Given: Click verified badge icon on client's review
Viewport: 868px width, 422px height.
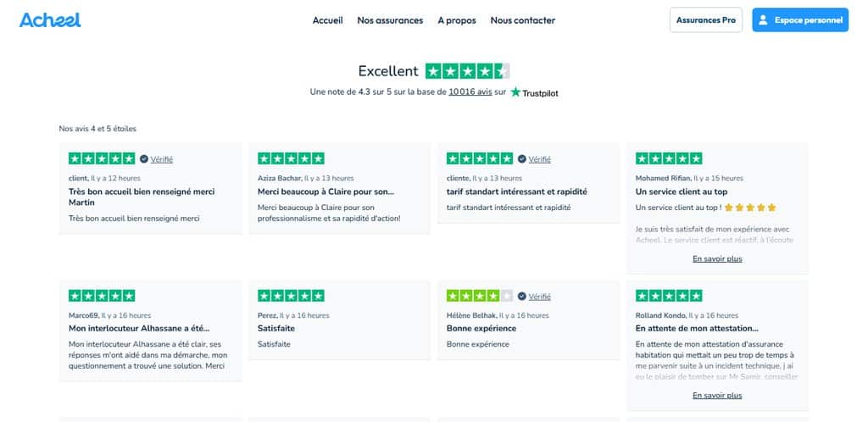Looking at the screenshot, I should (144, 158).
